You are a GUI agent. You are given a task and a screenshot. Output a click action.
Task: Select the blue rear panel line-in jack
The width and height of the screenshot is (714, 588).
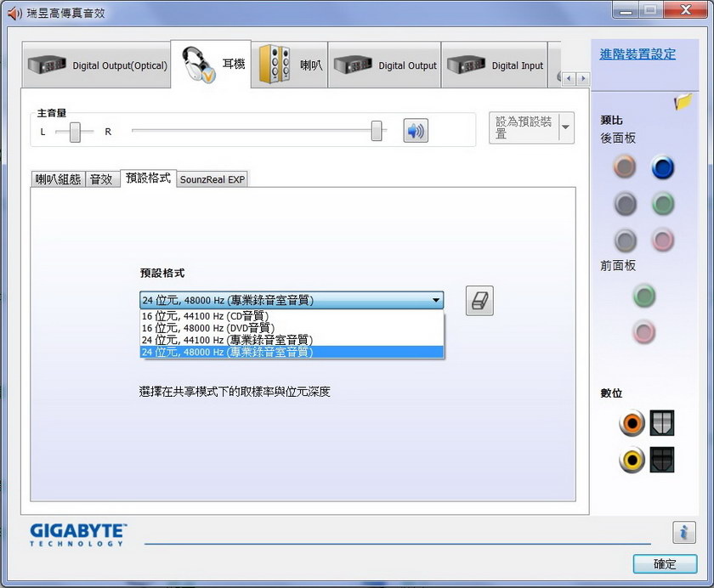662,167
